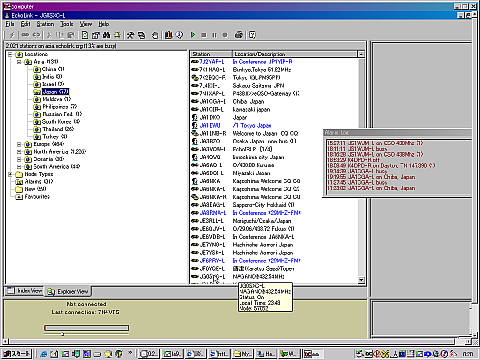Select South Korea in the Asia tree
This screenshot has height=360, width=480.
pyautogui.click(x=57, y=122)
